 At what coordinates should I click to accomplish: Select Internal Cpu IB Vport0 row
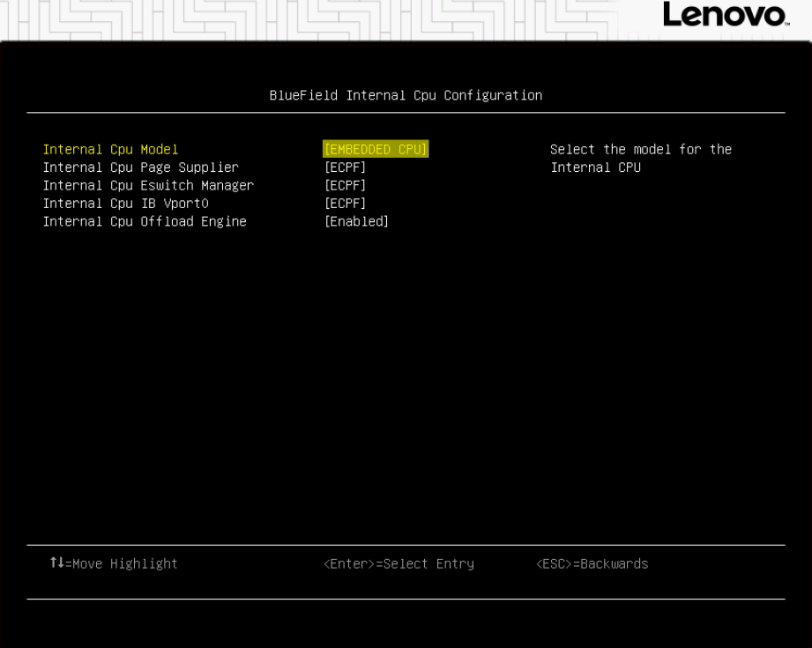126,204
